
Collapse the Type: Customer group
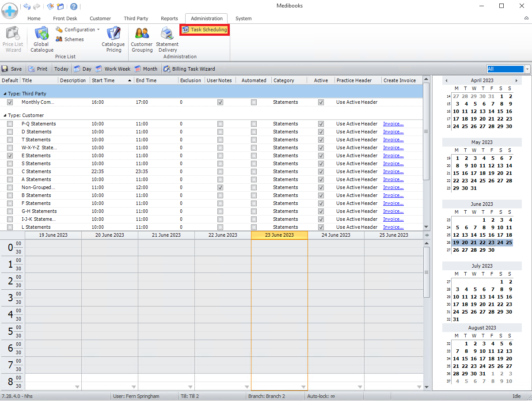point(5,116)
